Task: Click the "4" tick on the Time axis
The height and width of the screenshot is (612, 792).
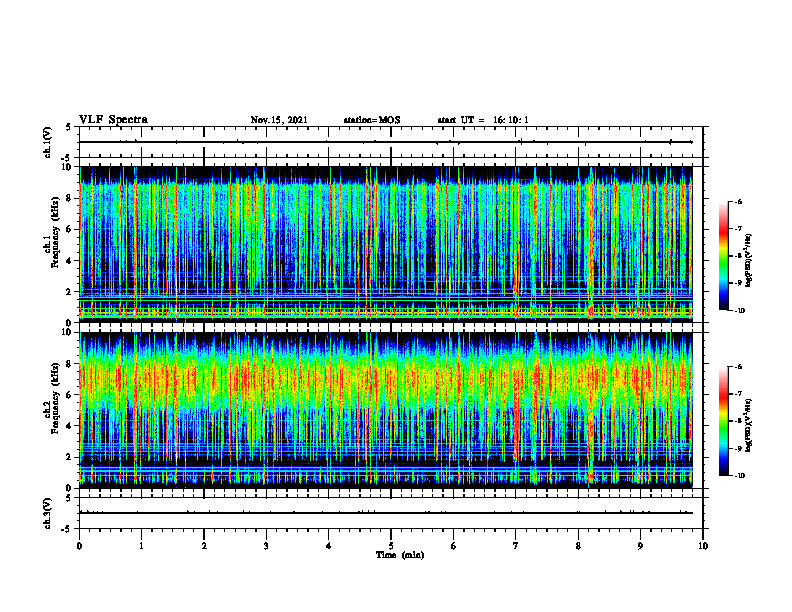Action: [x=329, y=546]
